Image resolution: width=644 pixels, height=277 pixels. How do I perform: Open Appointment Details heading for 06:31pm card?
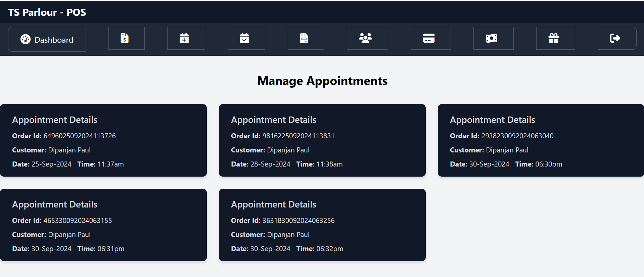click(x=55, y=204)
